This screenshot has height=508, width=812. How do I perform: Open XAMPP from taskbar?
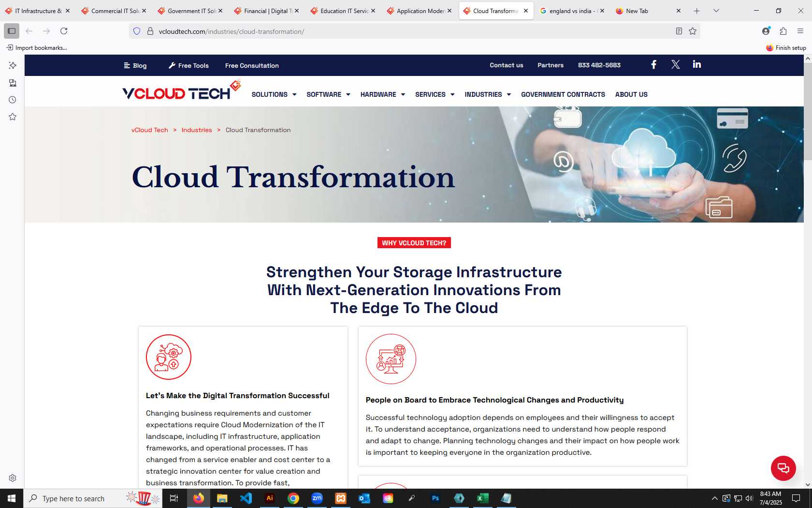tap(341, 498)
